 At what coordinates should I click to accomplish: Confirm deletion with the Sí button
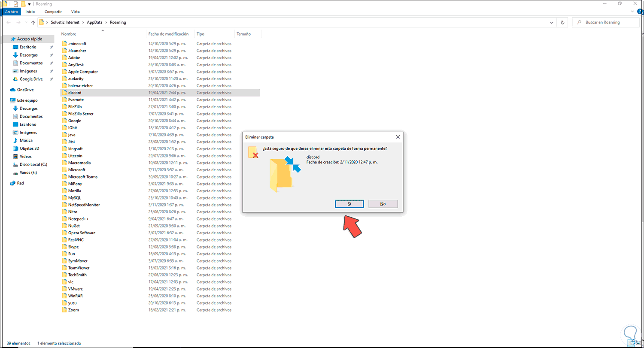[x=349, y=204]
